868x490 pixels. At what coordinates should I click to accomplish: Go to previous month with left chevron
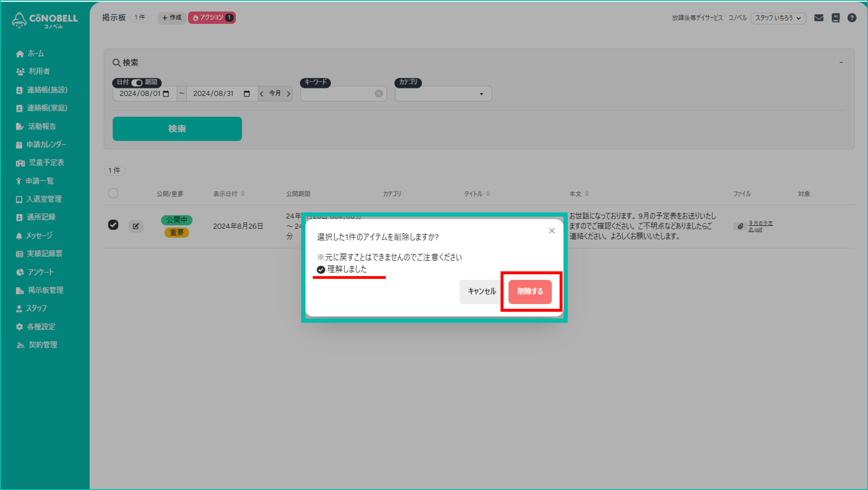tap(262, 94)
